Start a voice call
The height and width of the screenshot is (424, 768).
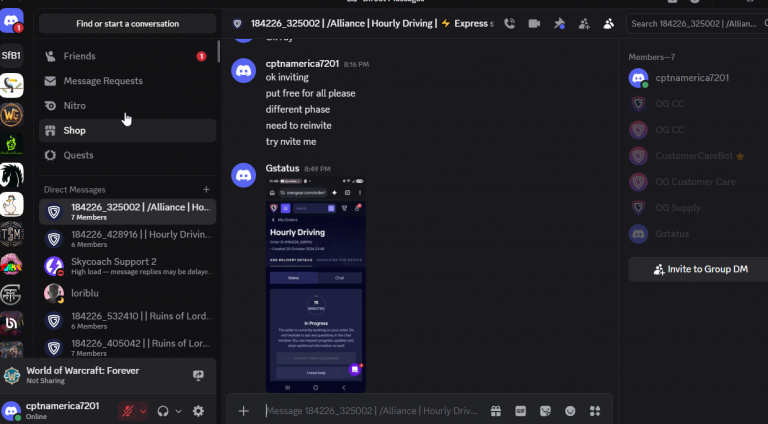pos(509,24)
